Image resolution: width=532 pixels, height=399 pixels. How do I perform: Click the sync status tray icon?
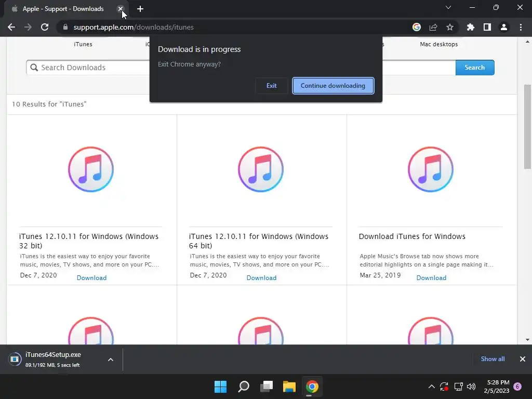tap(444, 387)
